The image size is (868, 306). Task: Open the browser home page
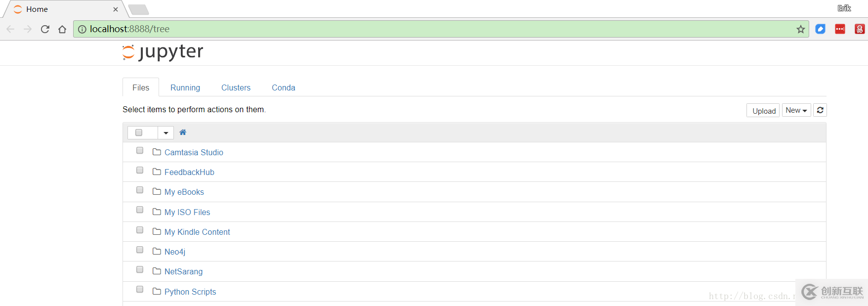(62, 29)
